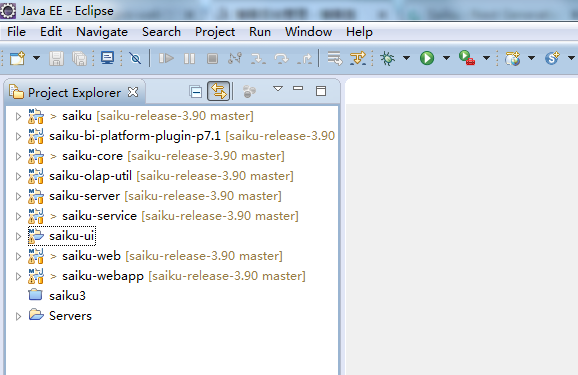Select the saiku-ui project

[x=72, y=236]
